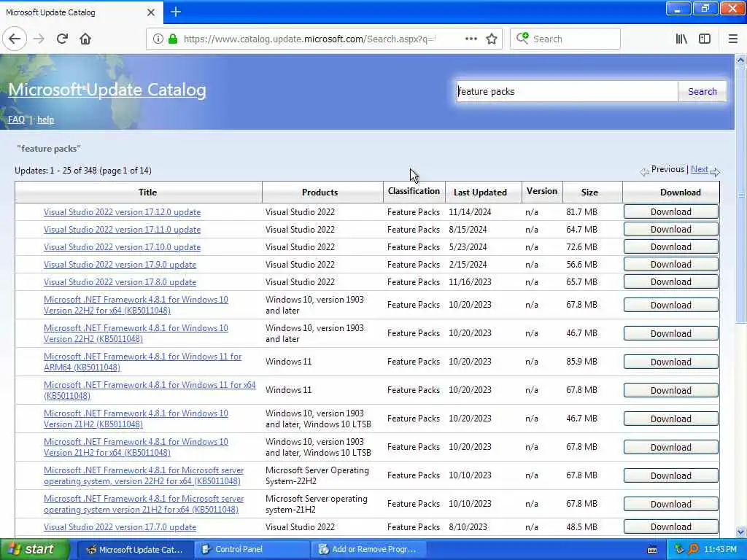
Task: Focus the catalog search field 'feature packs'
Action: 566,91
